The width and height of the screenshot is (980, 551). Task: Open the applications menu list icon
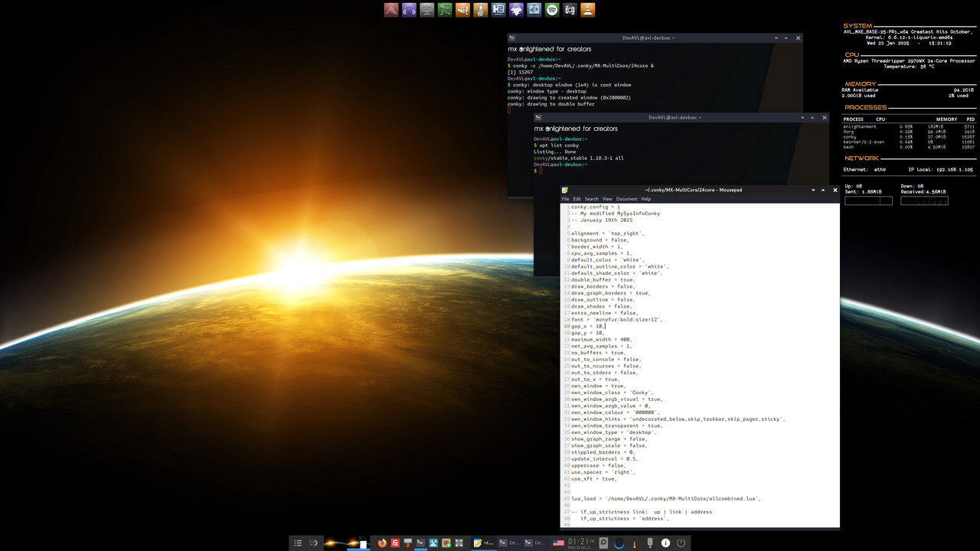pyautogui.click(x=298, y=543)
